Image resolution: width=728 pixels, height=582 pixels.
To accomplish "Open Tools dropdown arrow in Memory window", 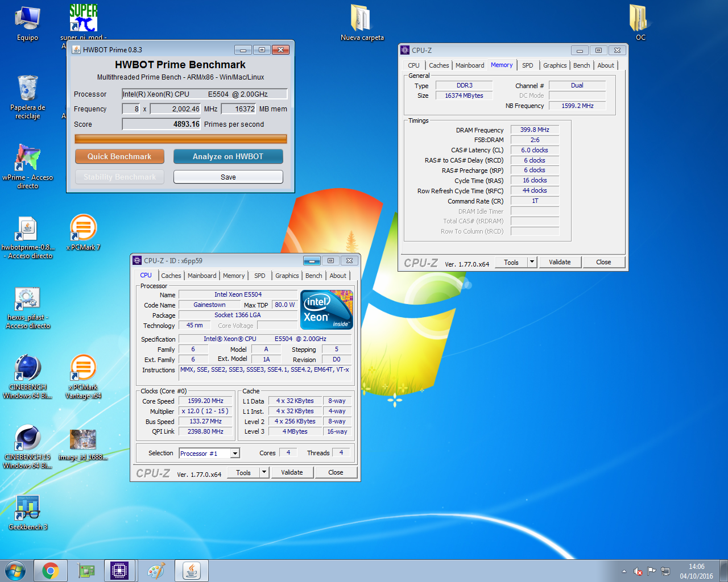I will coord(532,262).
